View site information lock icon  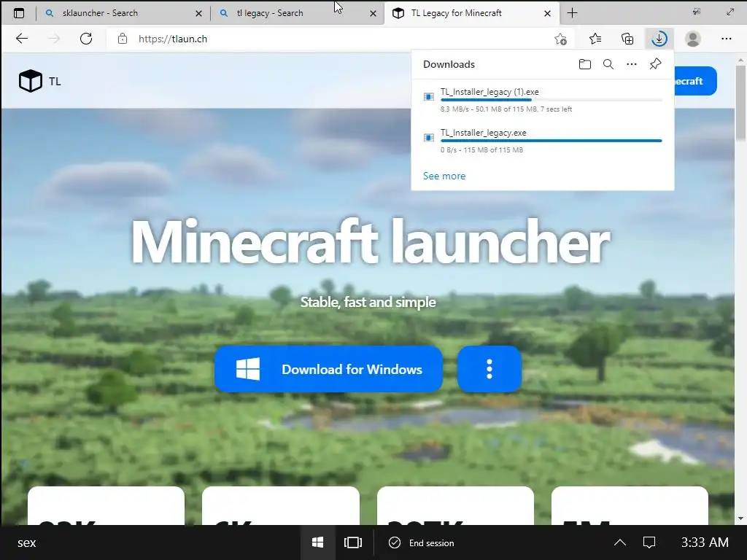(123, 39)
